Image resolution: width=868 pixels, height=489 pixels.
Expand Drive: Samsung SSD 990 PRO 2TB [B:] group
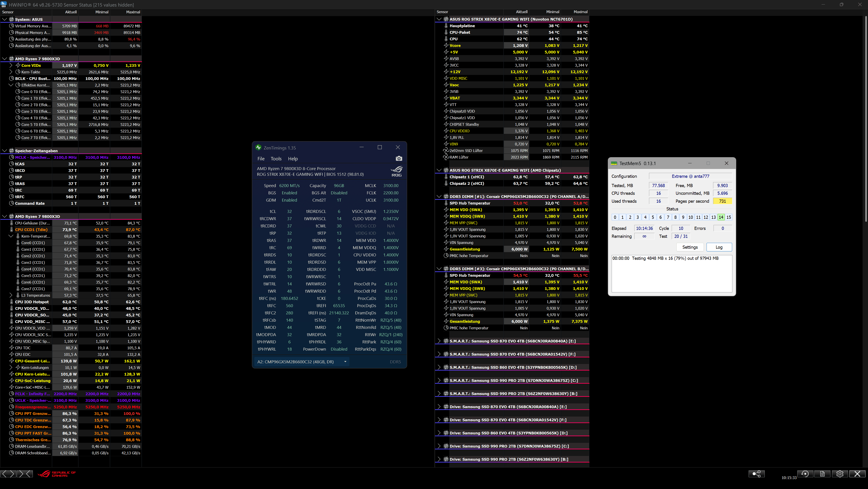pyautogui.click(x=439, y=459)
